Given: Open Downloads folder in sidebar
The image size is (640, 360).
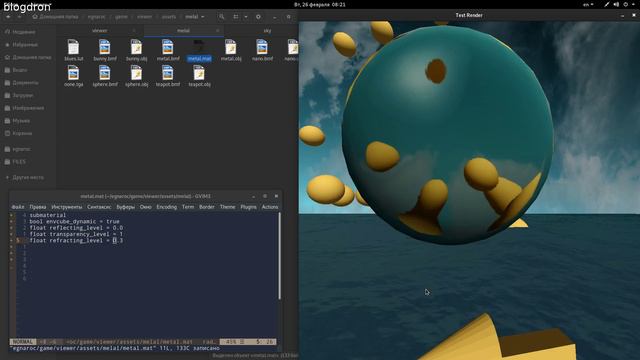Looking at the screenshot, I should coord(19,96).
